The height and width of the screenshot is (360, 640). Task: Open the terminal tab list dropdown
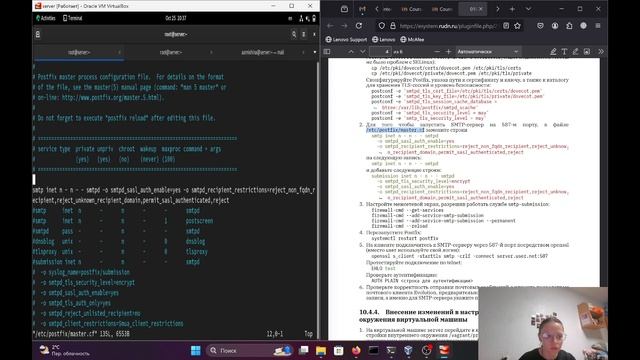pos(315,52)
